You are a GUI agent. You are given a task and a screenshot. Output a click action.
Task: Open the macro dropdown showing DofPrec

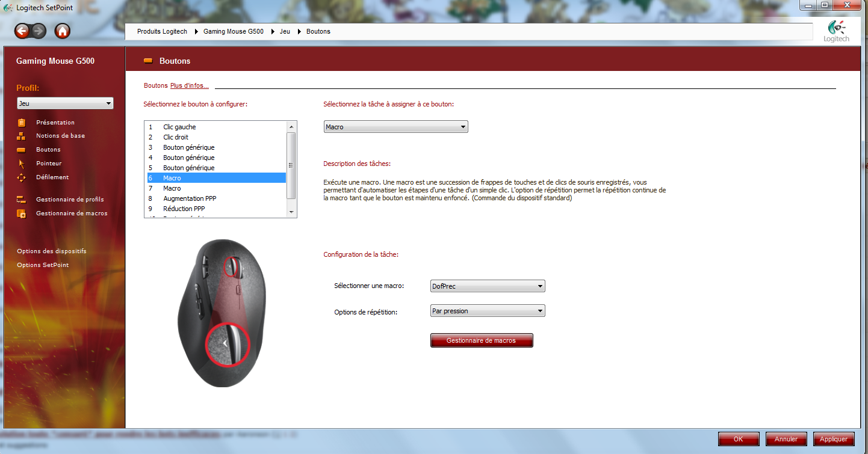[x=488, y=286]
